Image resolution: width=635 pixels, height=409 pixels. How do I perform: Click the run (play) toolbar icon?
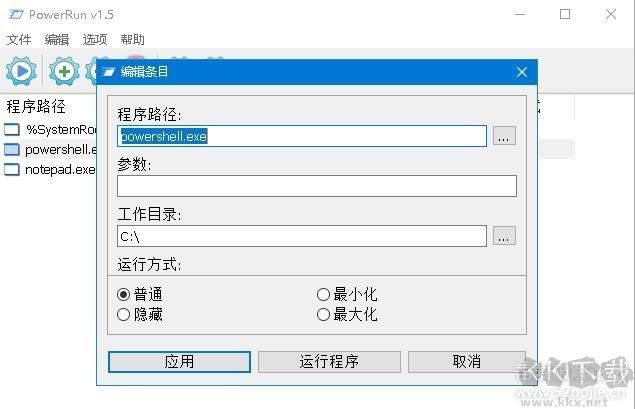[21, 71]
